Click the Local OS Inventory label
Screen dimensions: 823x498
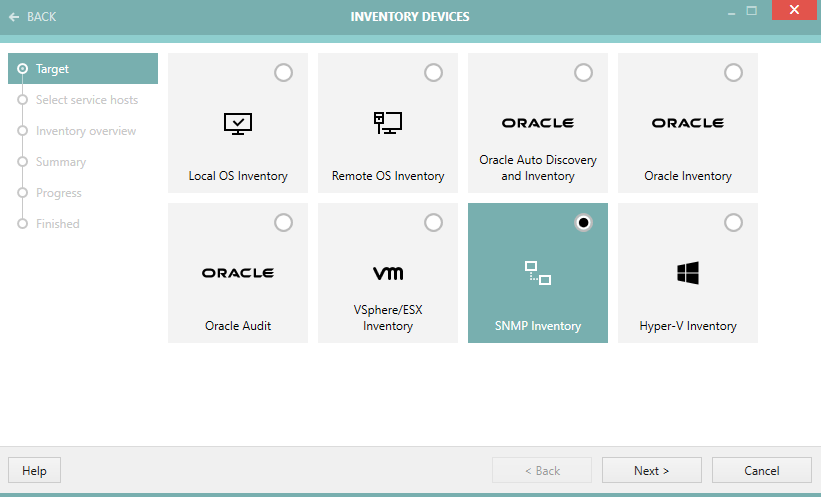coord(238,176)
